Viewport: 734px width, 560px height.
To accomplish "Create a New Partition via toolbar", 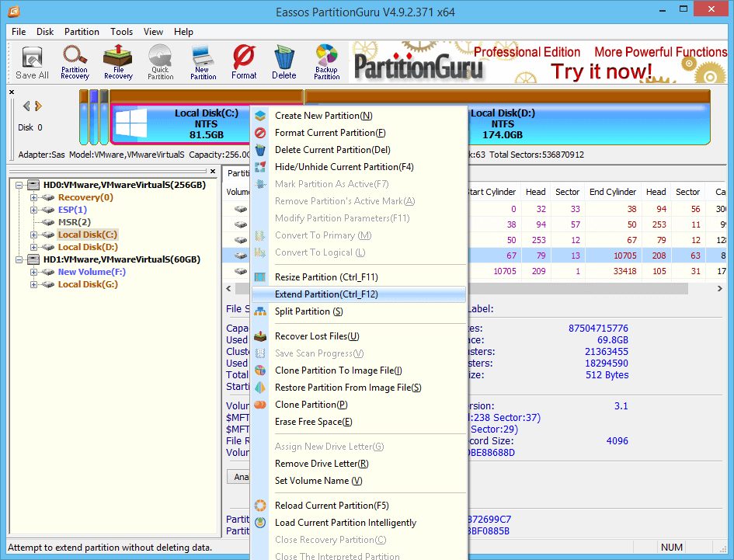I will (204, 62).
